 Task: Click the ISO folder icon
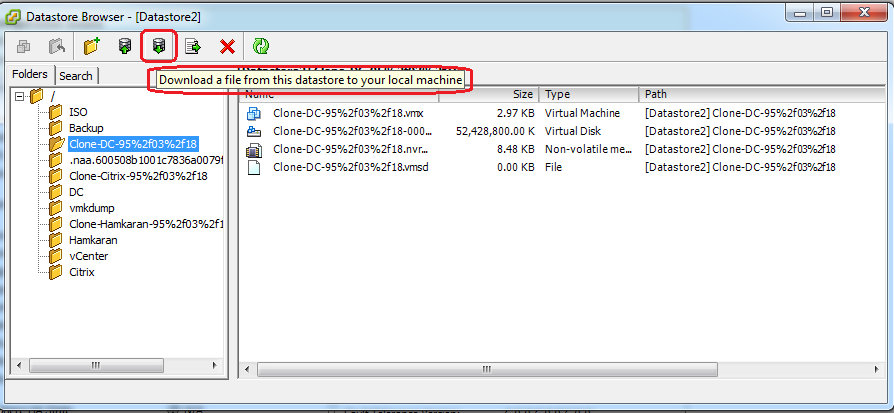(56, 112)
